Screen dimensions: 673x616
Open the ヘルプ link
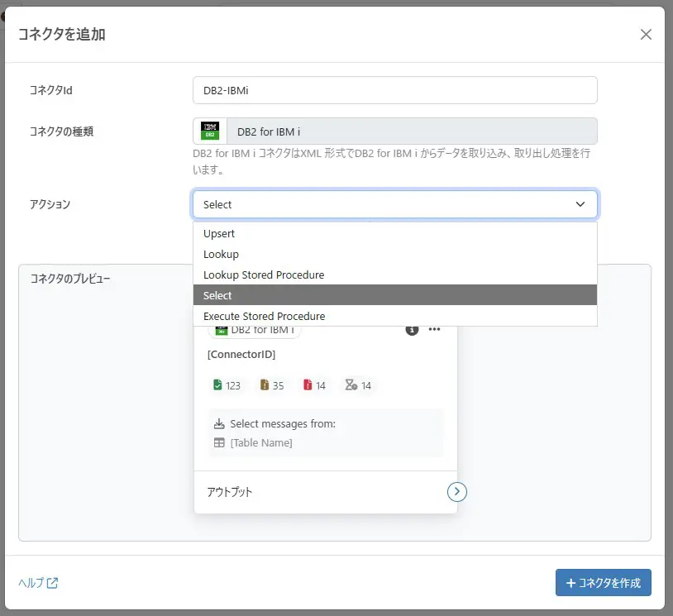click(x=38, y=583)
